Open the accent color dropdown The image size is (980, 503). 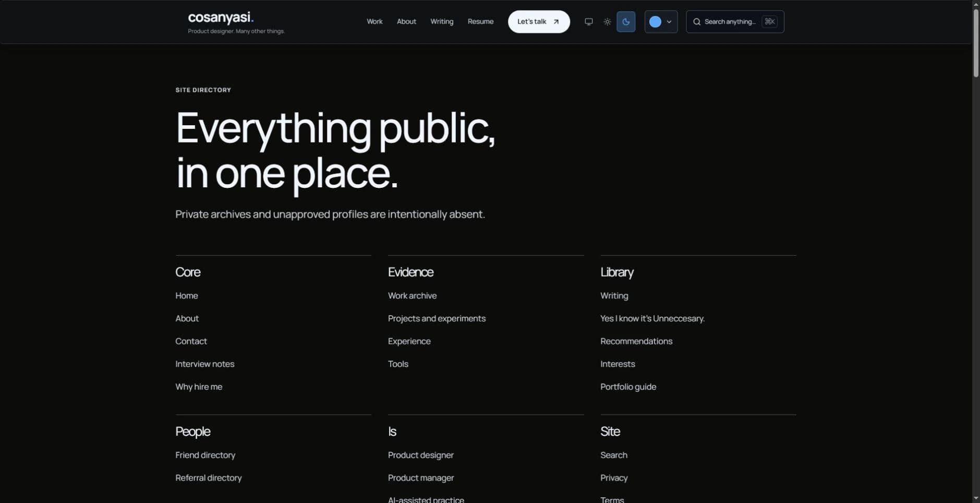coord(661,22)
